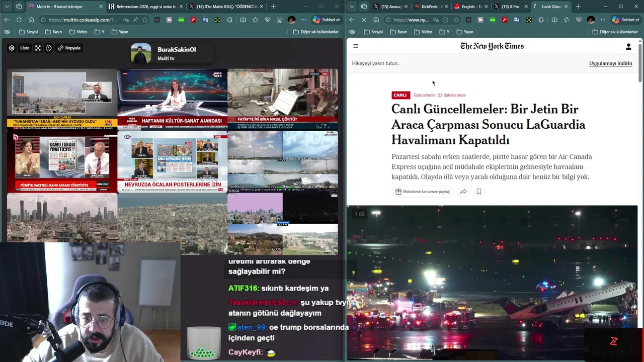Viewport: 644px width, 362px height.
Task: Open Split screen icon in left browser
Action: (x=243, y=20)
